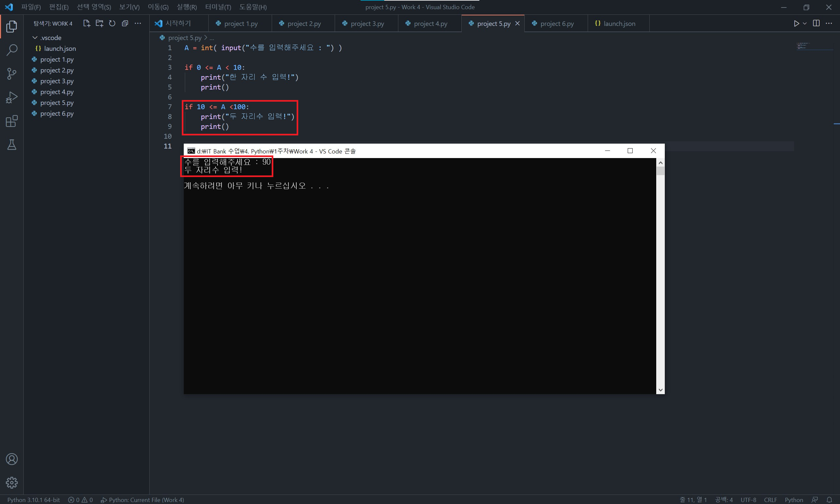Collapse the .vscode folder
This screenshot has width=840, height=504.
pos(35,38)
